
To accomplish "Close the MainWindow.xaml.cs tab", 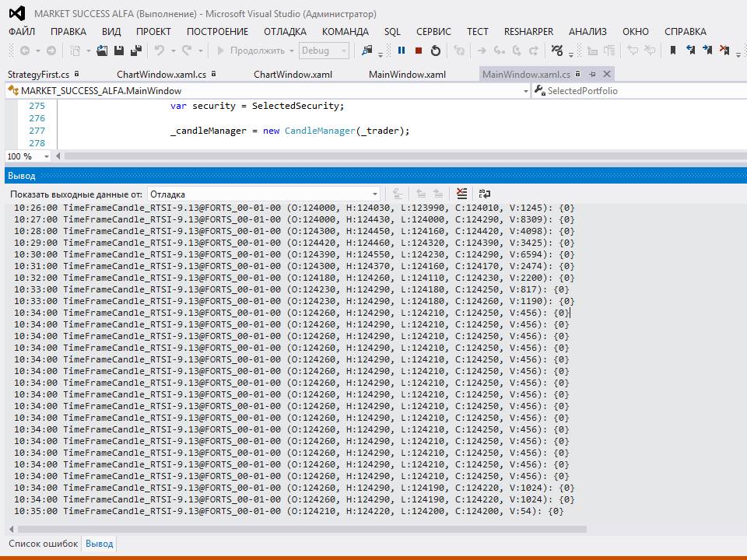I will pyautogui.click(x=606, y=74).
